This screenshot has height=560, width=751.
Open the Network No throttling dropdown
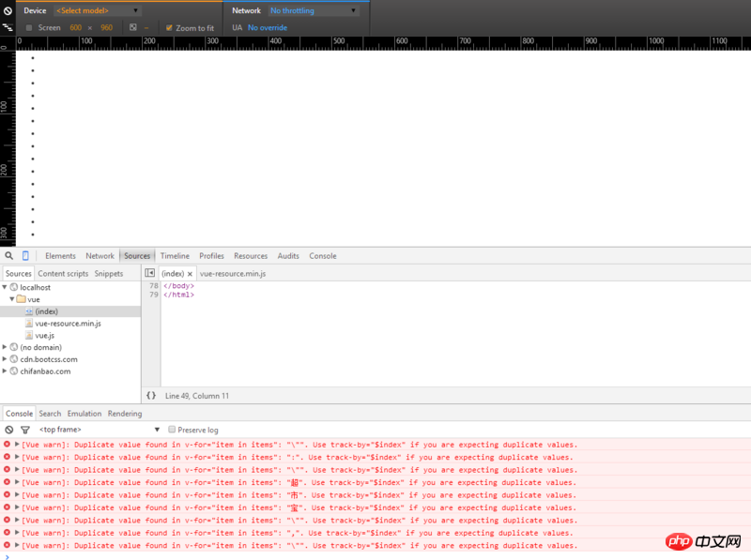[314, 10]
